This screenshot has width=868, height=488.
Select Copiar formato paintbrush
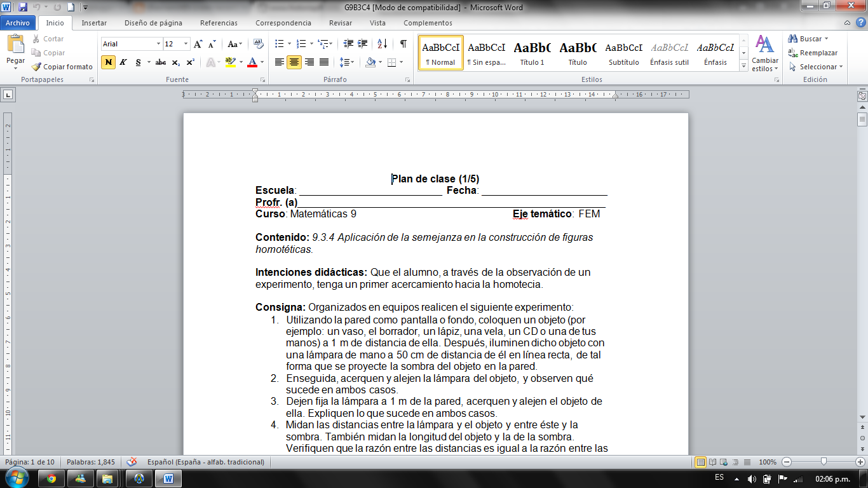click(x=62, y=67)
